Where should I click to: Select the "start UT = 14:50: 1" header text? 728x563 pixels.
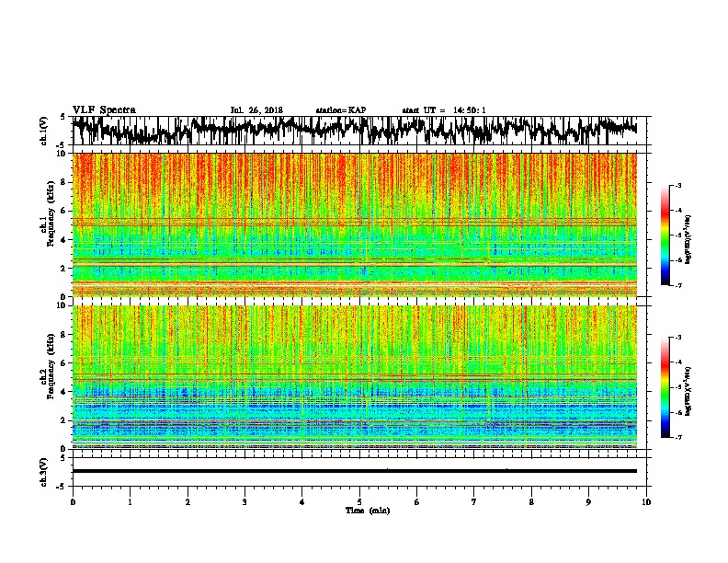pyautogui.click(x=443, y=110)
